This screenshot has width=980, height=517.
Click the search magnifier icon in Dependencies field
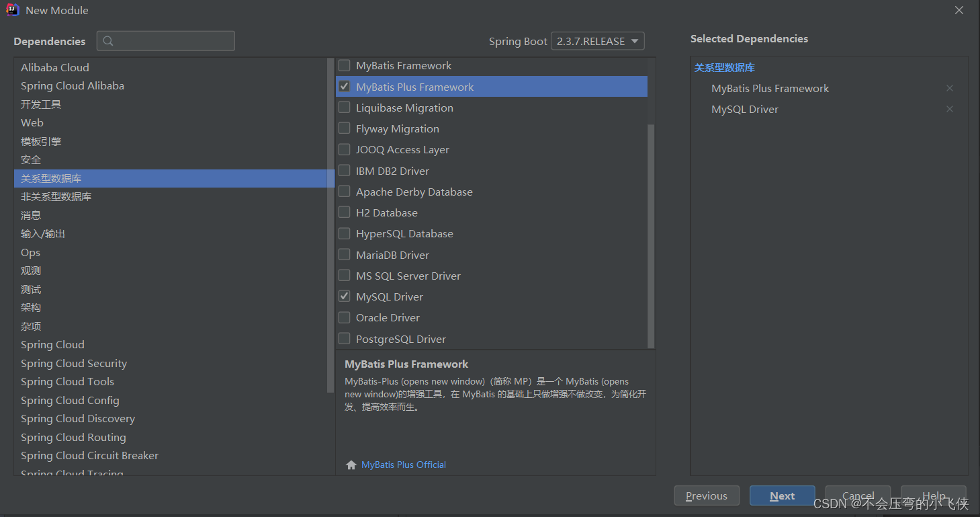109,41
